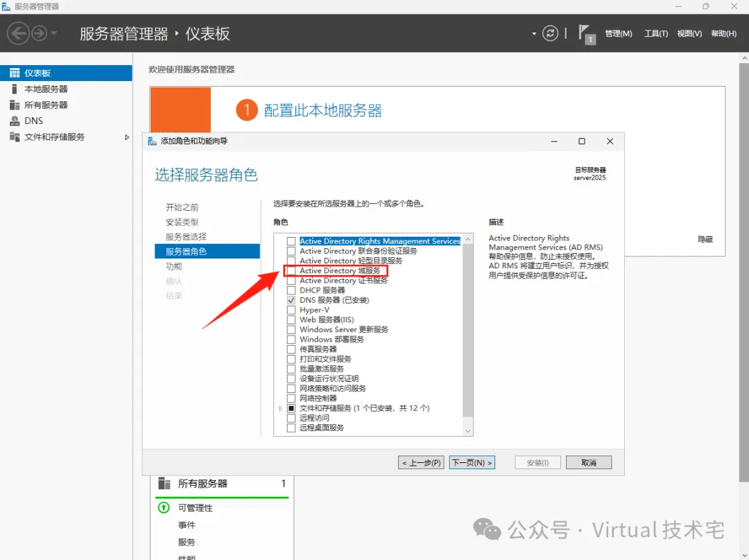Click the 仪表板 sidebar icon
Viewport: 749px width, 560px height.
pos(15,73)
